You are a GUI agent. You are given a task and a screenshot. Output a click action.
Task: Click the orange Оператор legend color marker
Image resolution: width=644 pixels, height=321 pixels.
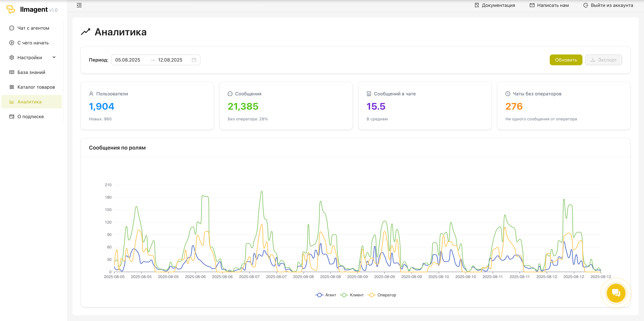(371, 295)
